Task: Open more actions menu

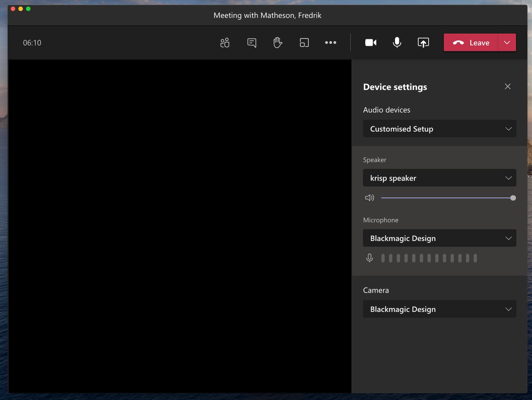Action: [330, 43]
